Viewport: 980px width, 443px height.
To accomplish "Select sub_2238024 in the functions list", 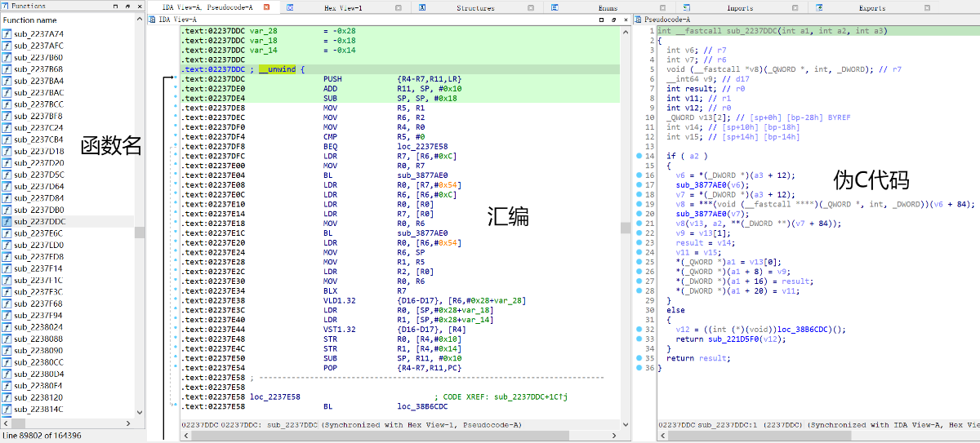I will 38,327.
